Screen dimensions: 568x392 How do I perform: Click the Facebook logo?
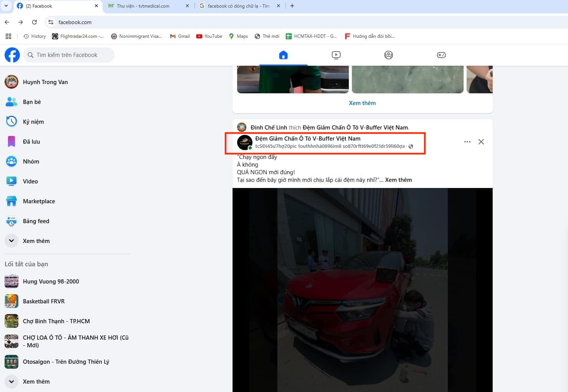pyautogui.click(x=12, y=55)
